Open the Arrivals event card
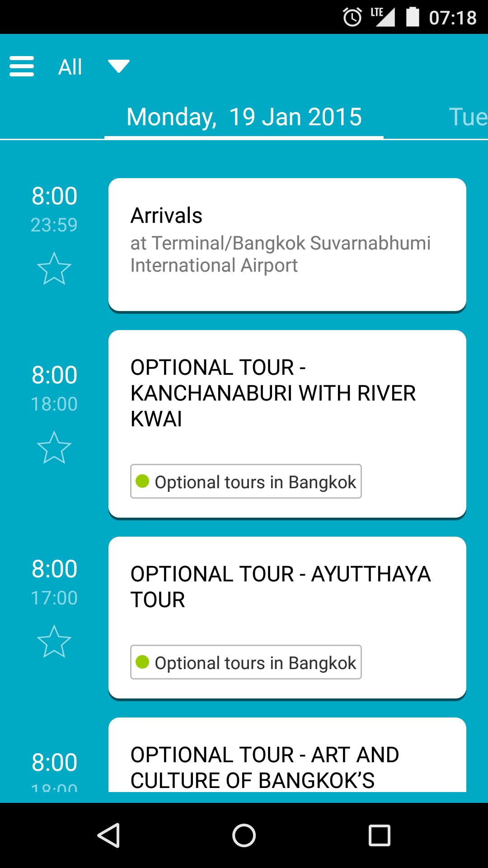This screenshot has width=488, height=868. pos(287,244)
